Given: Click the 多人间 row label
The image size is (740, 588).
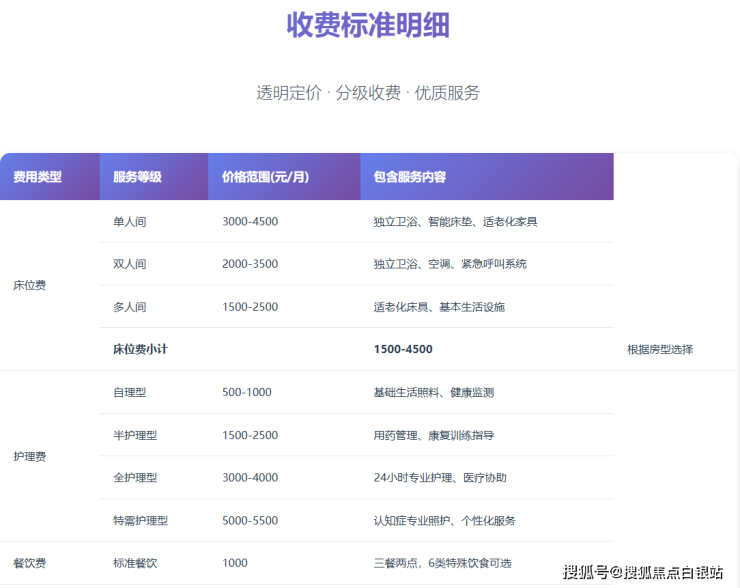Looking at the screenshot, I should point(130,307).
